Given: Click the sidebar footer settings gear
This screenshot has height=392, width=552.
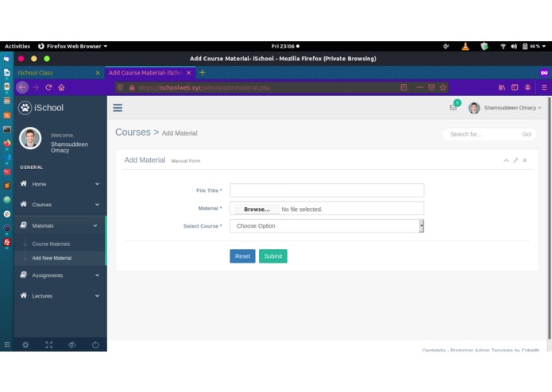Looking at the screenshot, I should (25, 345).
